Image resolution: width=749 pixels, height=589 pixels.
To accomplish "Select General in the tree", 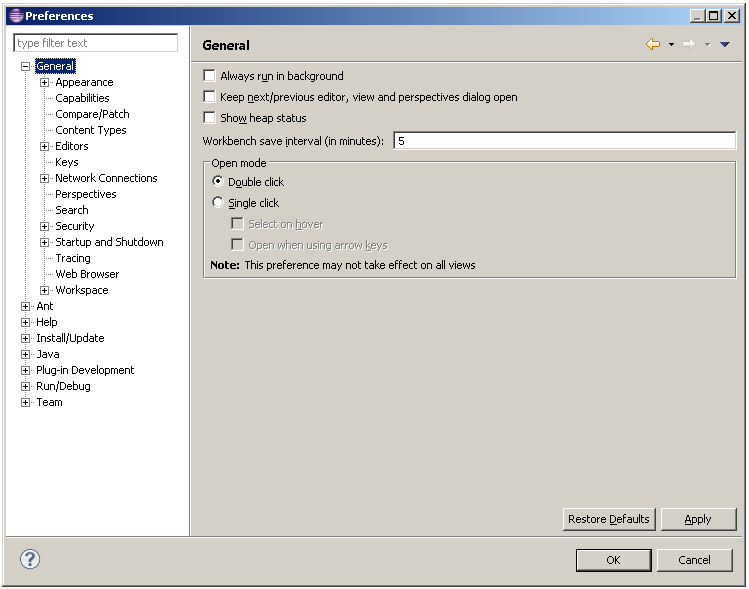I will point(55,66).
